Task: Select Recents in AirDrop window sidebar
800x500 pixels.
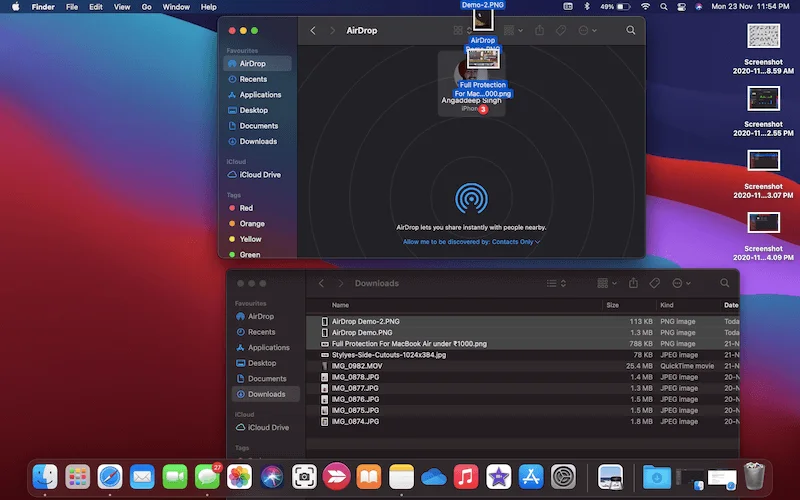Action: coord(258,79)
